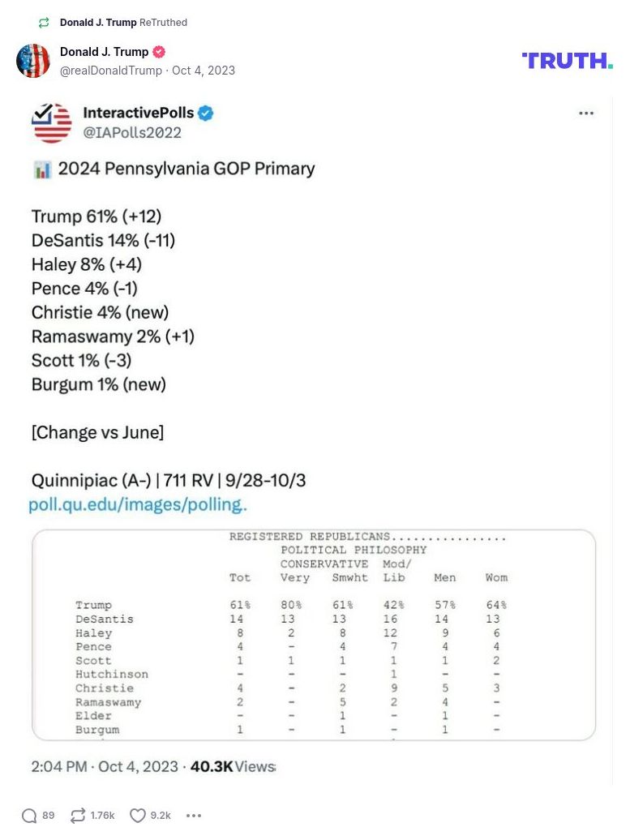Open the @IAPolls2022 handle
Viewport: 630px width, 840px height.
(132, 132)
